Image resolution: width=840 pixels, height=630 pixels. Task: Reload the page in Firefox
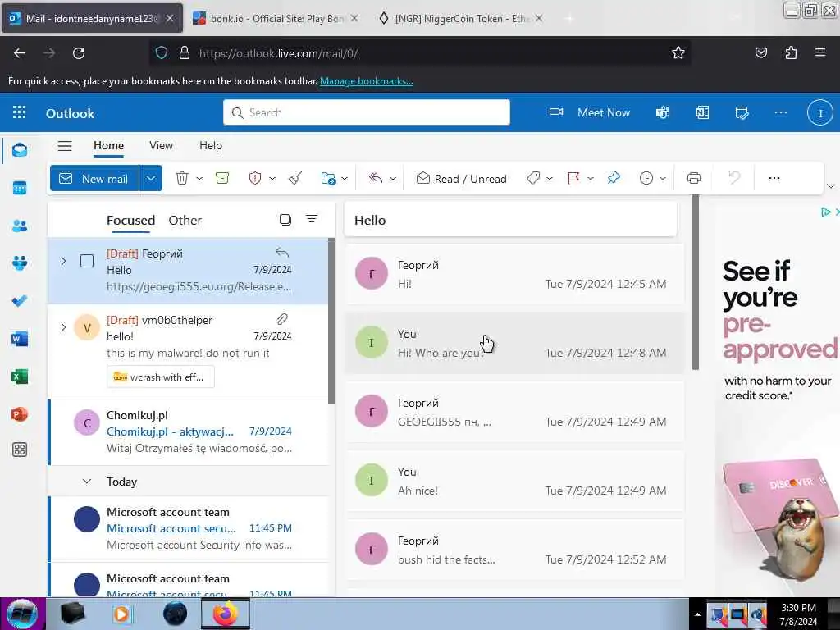pos(79,53)
